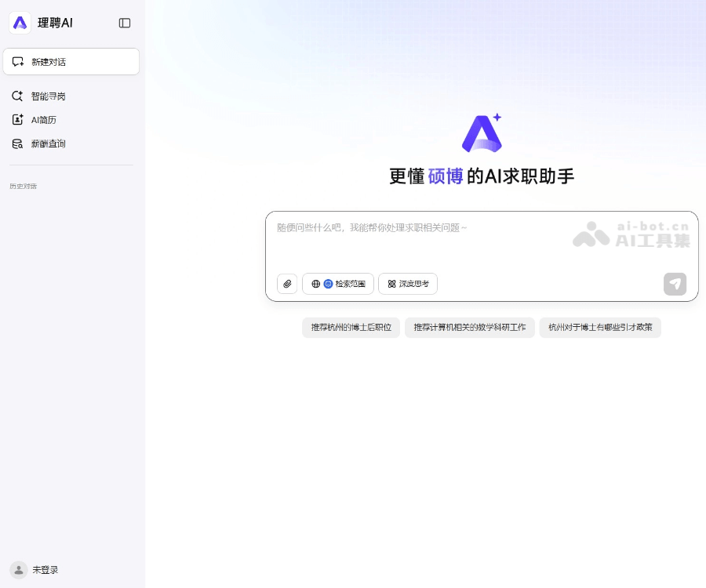This screenshot has width=706, height=588.
Task: Click the 历史对话 section label
Action: 23,186
